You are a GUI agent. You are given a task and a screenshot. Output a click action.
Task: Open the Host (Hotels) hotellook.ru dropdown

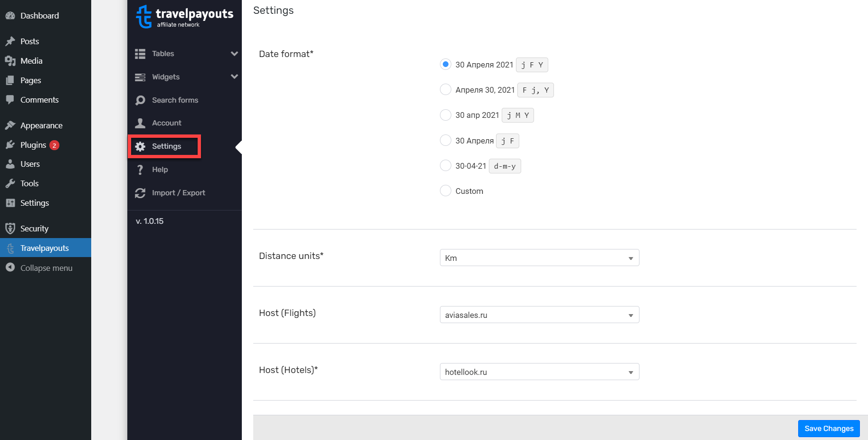pos(539,372)
